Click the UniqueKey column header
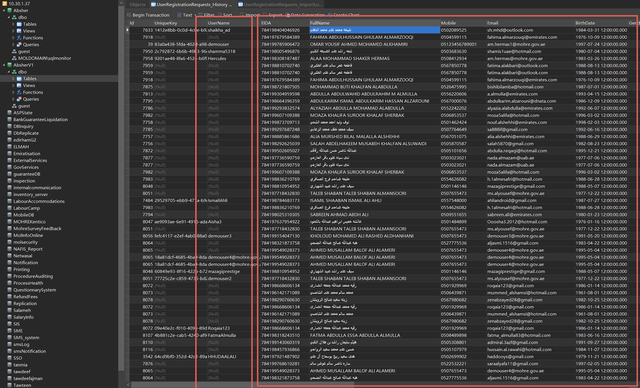Image resolution: width=640 pixels, height=388 pixels. [x=180, y=23]
